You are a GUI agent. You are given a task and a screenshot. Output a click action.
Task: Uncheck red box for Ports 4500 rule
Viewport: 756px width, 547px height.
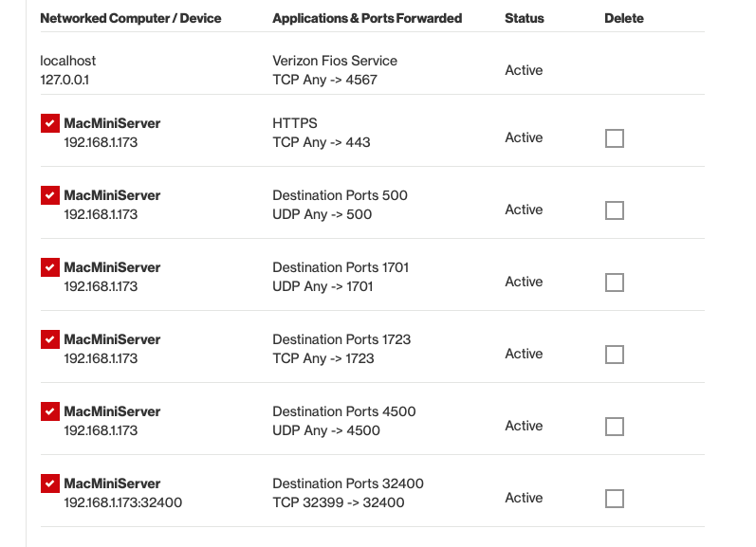(50, 411)
